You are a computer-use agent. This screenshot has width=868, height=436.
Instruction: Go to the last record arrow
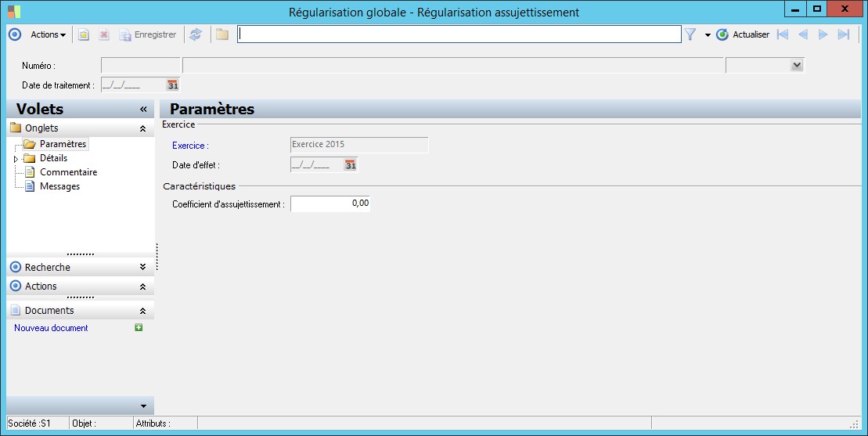[843, 34]
